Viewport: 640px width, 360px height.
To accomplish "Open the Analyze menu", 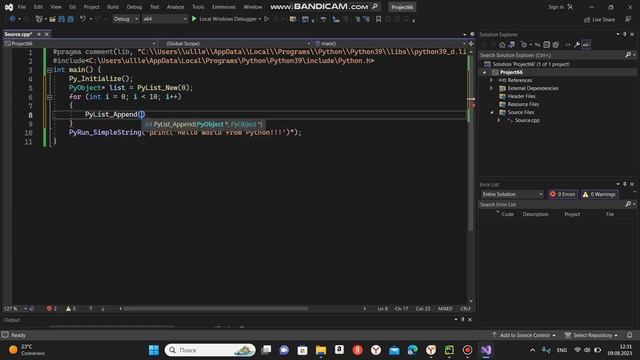I will (175, 7).
